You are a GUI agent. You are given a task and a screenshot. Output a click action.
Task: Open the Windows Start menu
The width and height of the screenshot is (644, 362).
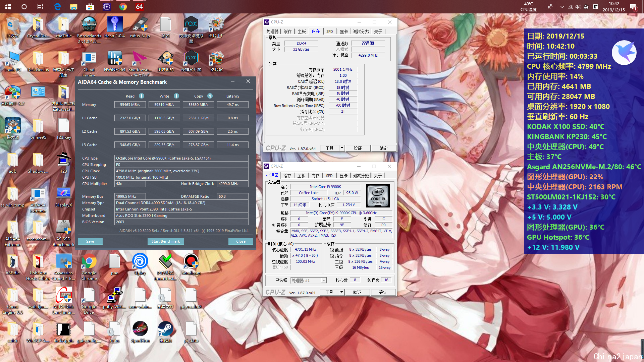[8, 7]
